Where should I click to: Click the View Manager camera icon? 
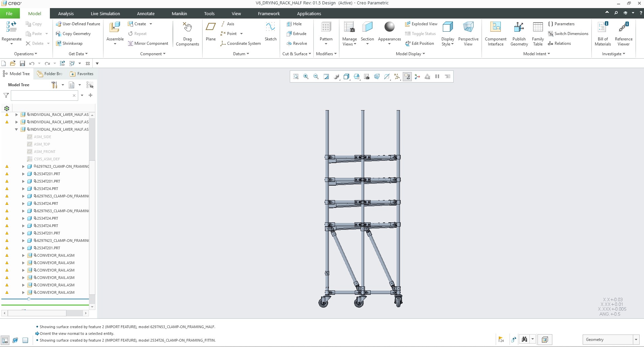(x=367, y=76)
